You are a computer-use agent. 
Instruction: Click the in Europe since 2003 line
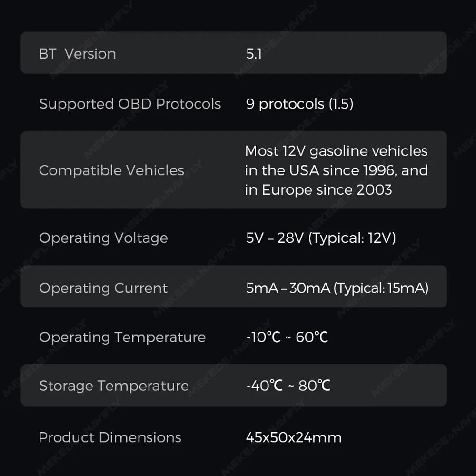click(318, 190)
